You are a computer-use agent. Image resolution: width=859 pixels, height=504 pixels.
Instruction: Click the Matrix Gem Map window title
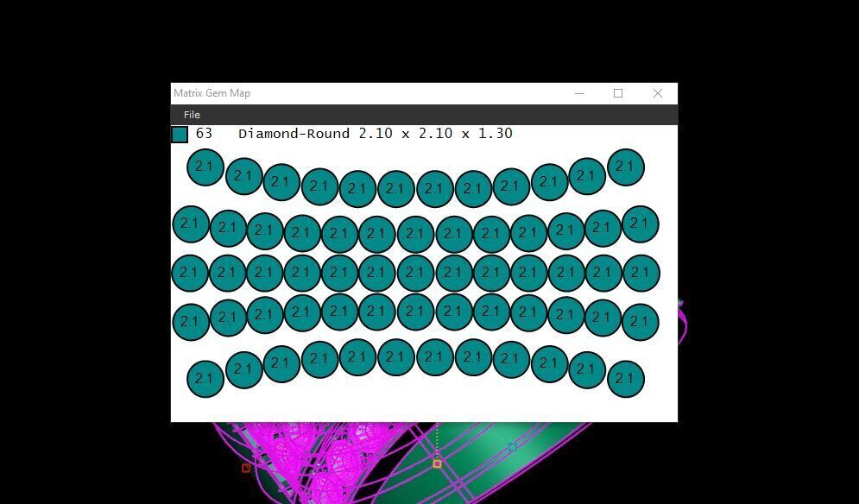212,93
